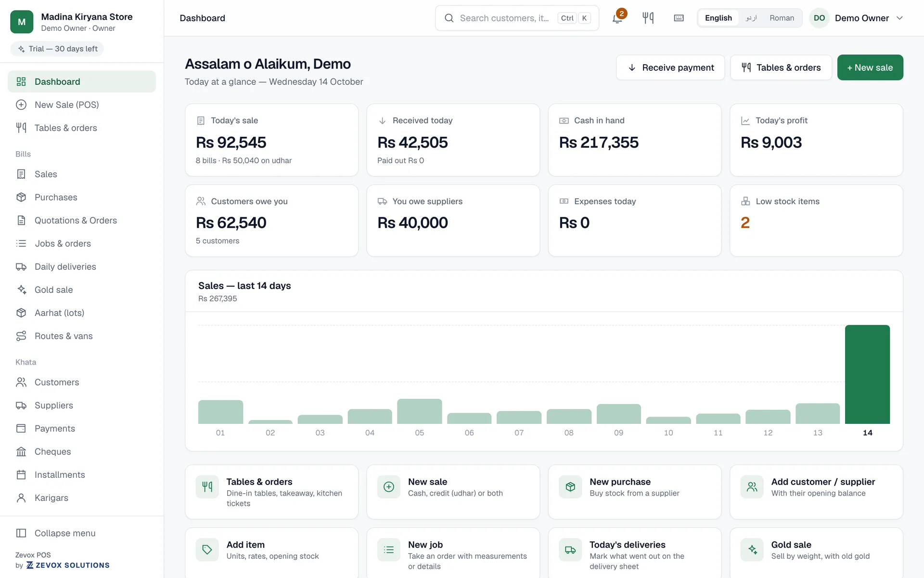This screenshot has height=578, width=924.
Task: Click the Dashboard grid icon in sidebar
Action: click(21, 81)
